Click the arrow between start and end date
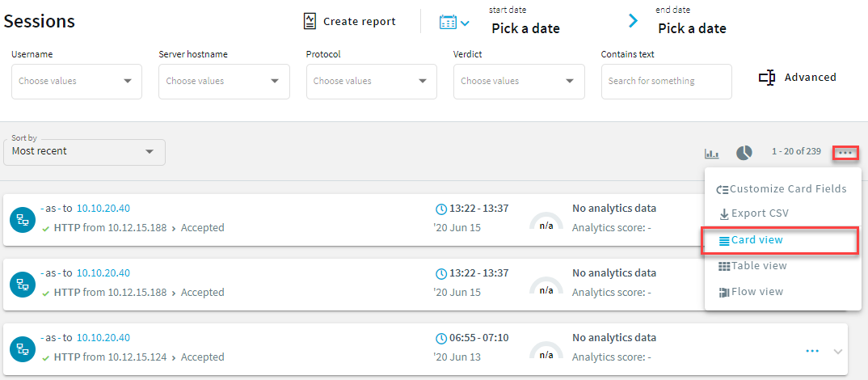The width and height of the screenshot is (868, 380). pyautogui.click(x=633, y=21)
